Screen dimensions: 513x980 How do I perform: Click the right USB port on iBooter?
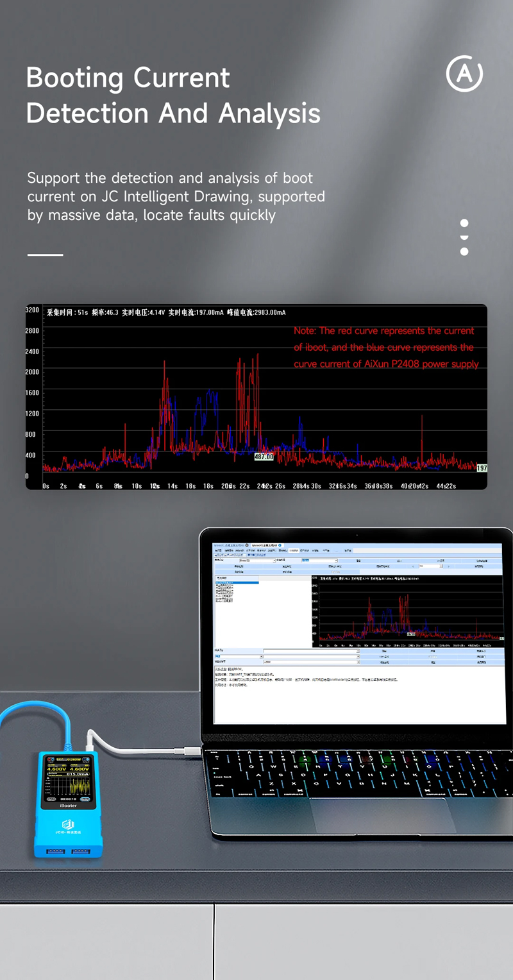point(81,851)
